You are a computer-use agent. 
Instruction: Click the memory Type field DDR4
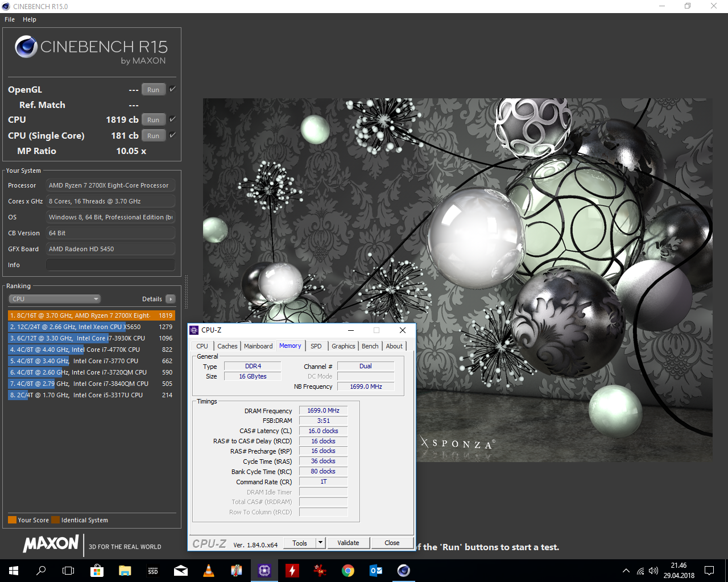click(x=253, y=366)
